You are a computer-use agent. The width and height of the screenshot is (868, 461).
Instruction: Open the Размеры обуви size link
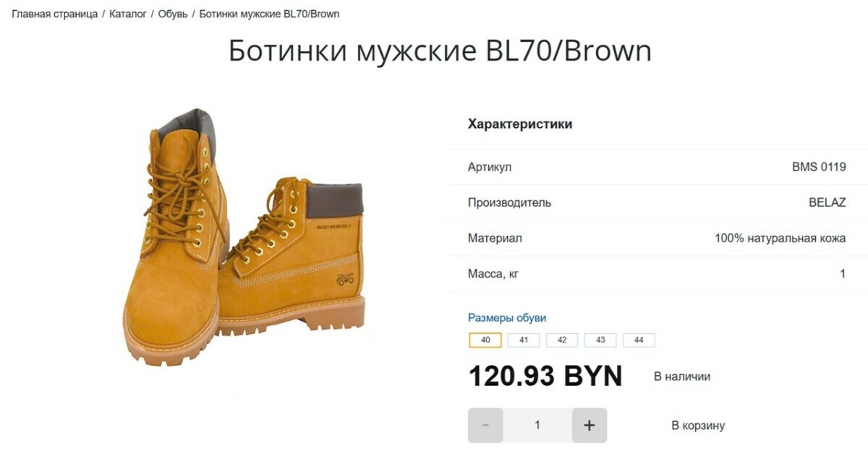[x=507, y=318]
